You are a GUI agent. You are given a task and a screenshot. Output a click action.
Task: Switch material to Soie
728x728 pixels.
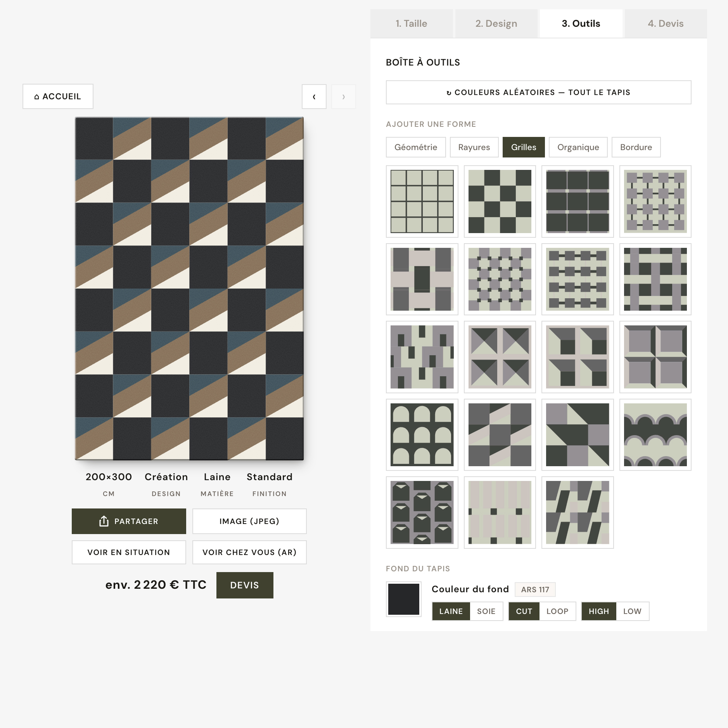pos(486,611)
